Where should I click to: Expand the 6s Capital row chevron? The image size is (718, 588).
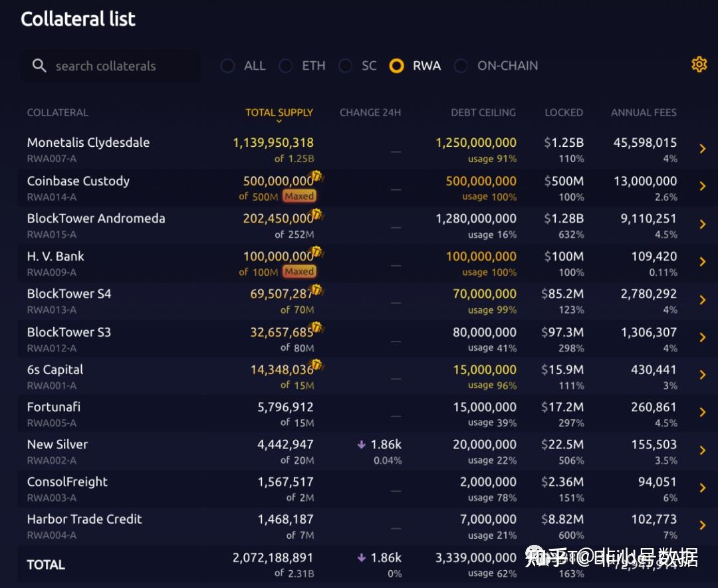pyautogui.click(x=703, y=375)
